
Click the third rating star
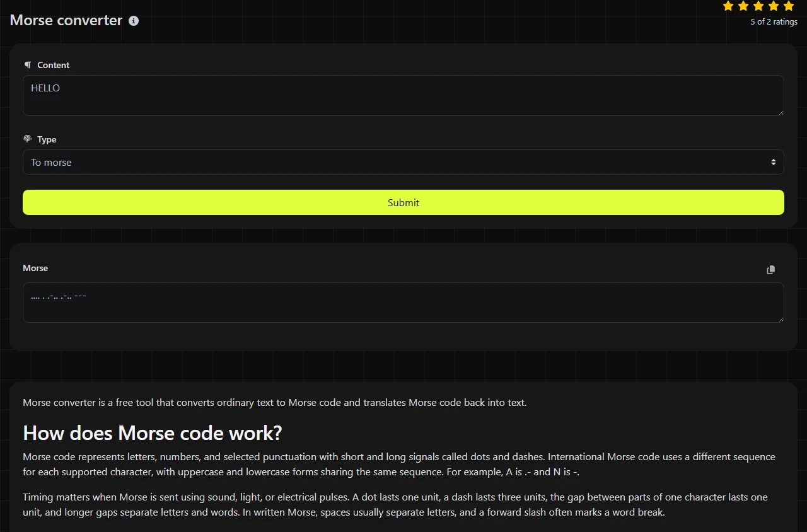(758, 6)
